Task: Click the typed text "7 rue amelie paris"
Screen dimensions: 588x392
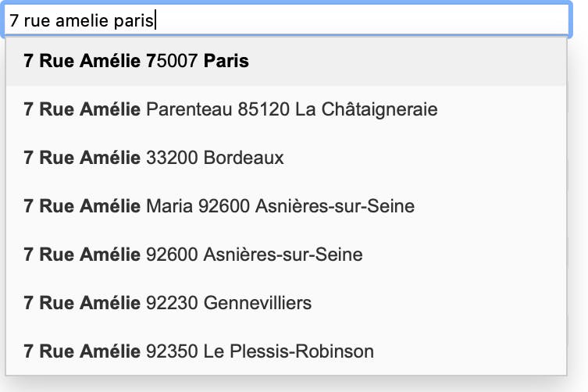Action: pos(82,20)
